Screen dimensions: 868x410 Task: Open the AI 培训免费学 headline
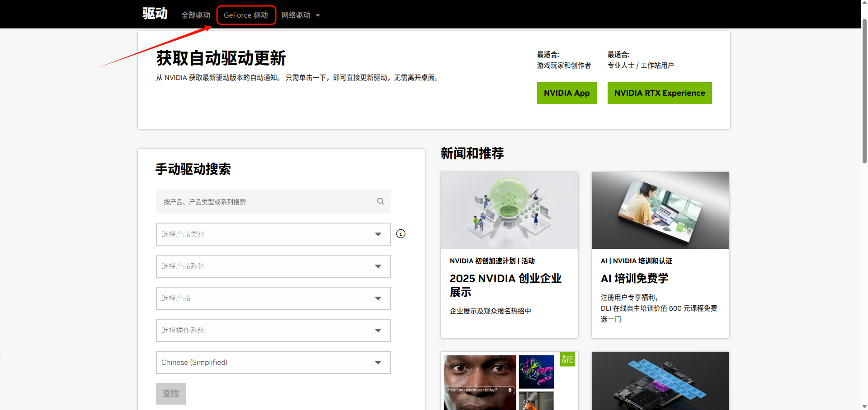click(x=635, y=278)
